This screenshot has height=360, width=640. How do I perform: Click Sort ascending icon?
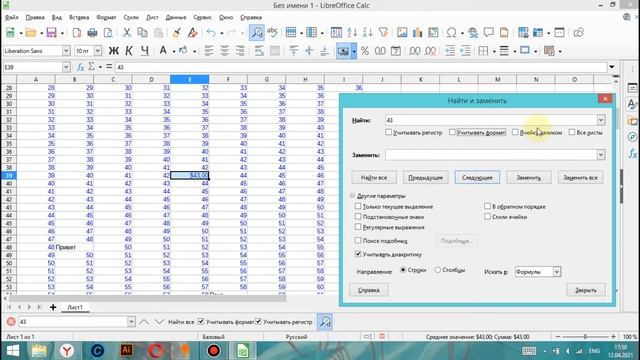[352, 33]
